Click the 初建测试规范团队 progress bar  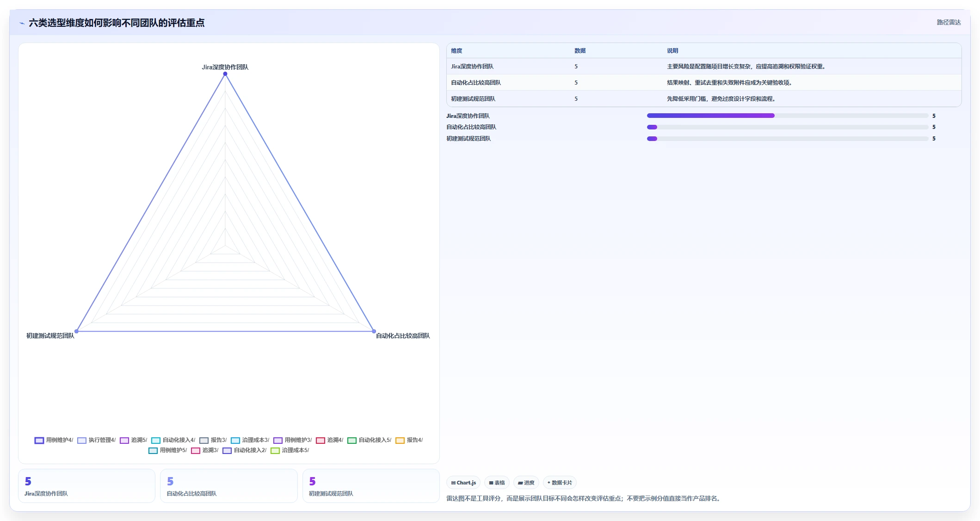coord(788,139)
